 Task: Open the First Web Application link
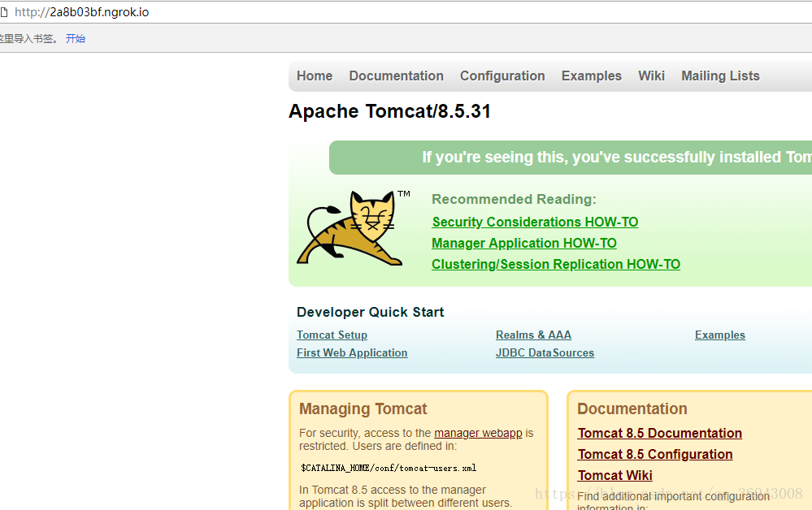pos(352,352)
